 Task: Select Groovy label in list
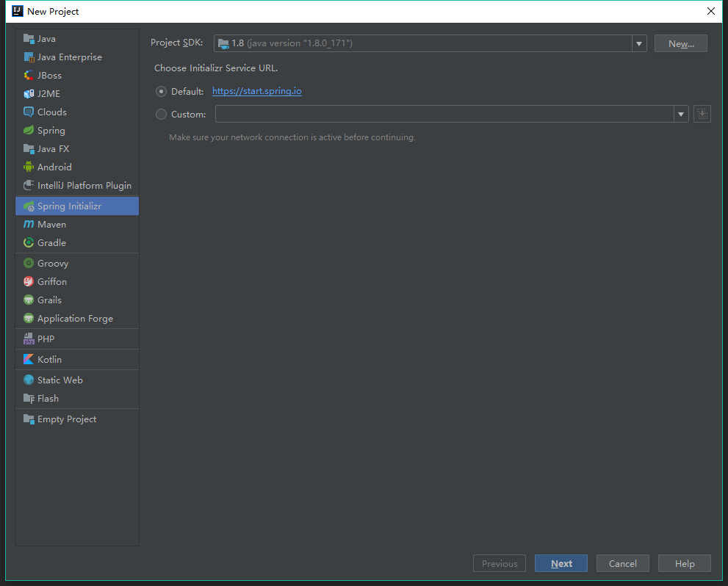(x=53, y=263)
